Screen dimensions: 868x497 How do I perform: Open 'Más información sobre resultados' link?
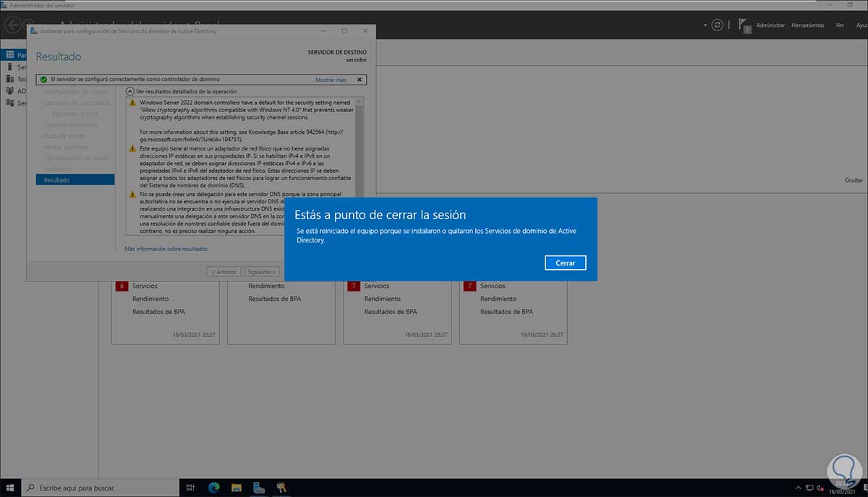point(166,249)
